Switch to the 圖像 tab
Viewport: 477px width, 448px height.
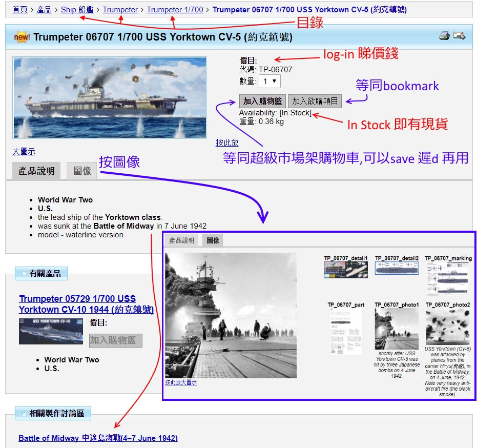(x=82, y=171)
